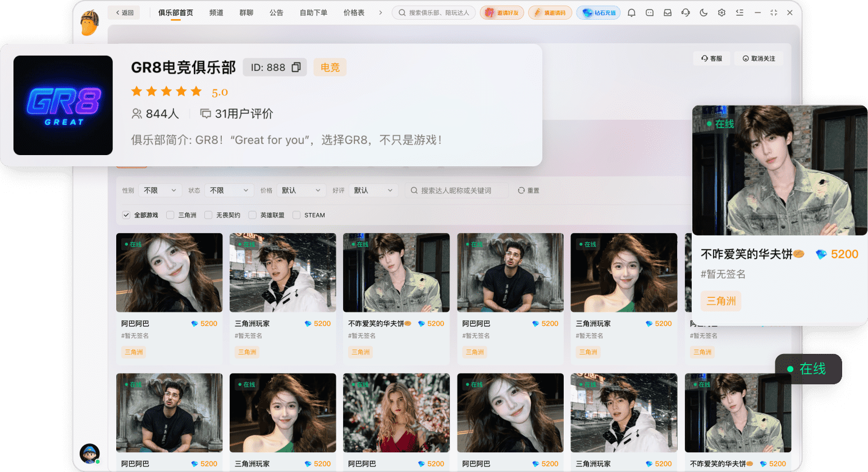Open the 公告 tab
868x472 pixels.
coord(276,12)
